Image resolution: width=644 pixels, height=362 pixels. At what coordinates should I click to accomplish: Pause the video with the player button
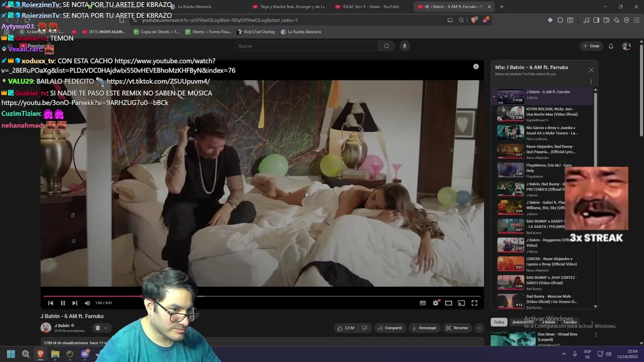coord(62,303)
